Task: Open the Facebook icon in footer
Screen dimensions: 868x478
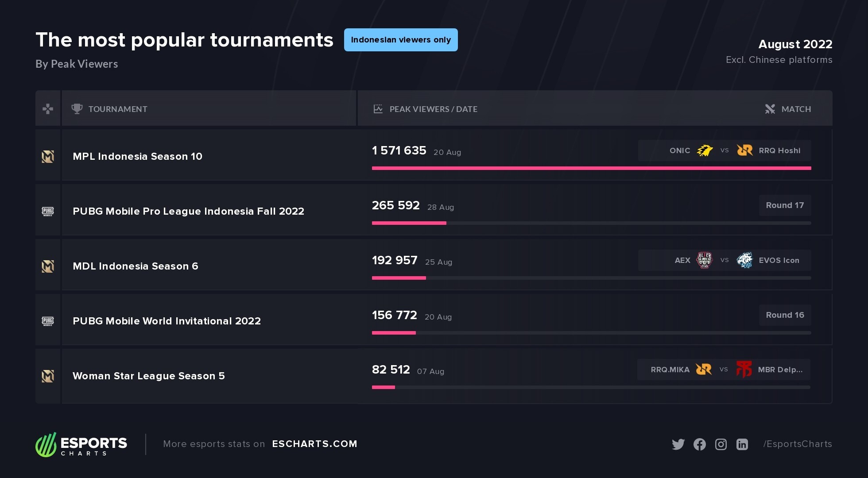Action: click(700, 444)
